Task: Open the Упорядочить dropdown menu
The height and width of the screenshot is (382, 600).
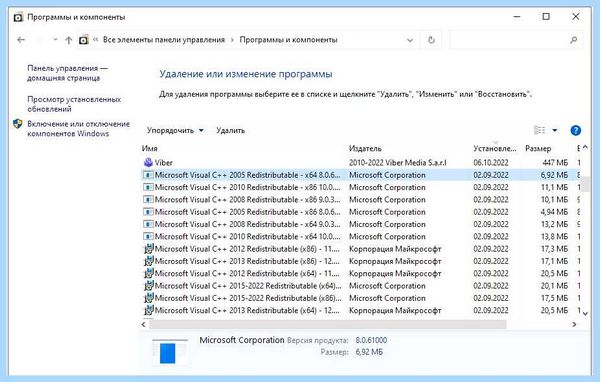Action: (x=175, y=131)
